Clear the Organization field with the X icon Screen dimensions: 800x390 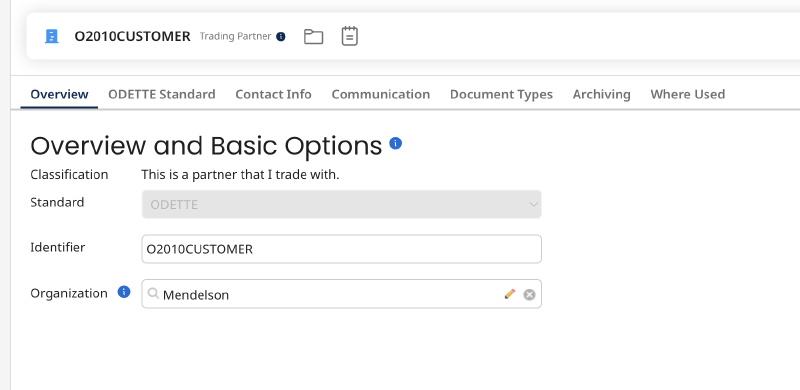530,295
